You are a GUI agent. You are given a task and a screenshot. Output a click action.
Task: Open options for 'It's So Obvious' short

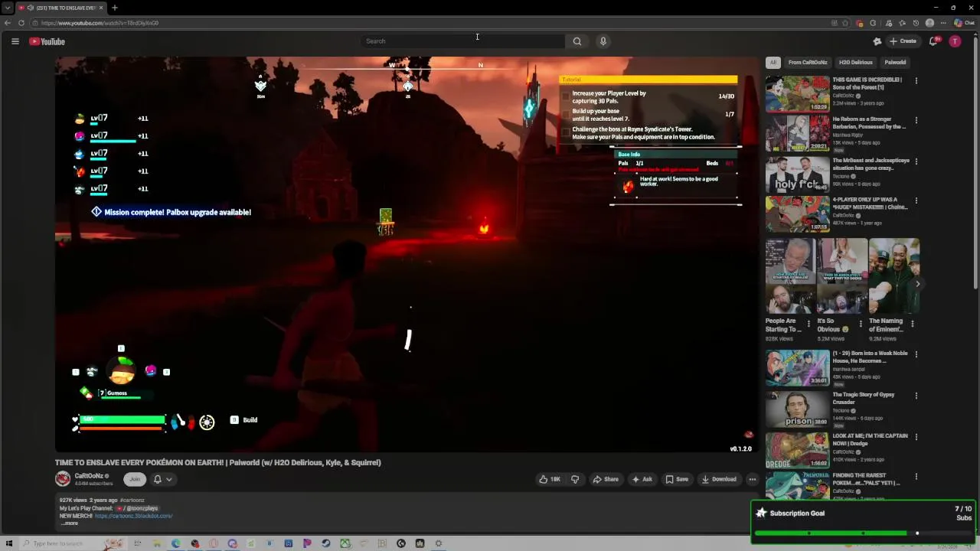coord(861,324)
